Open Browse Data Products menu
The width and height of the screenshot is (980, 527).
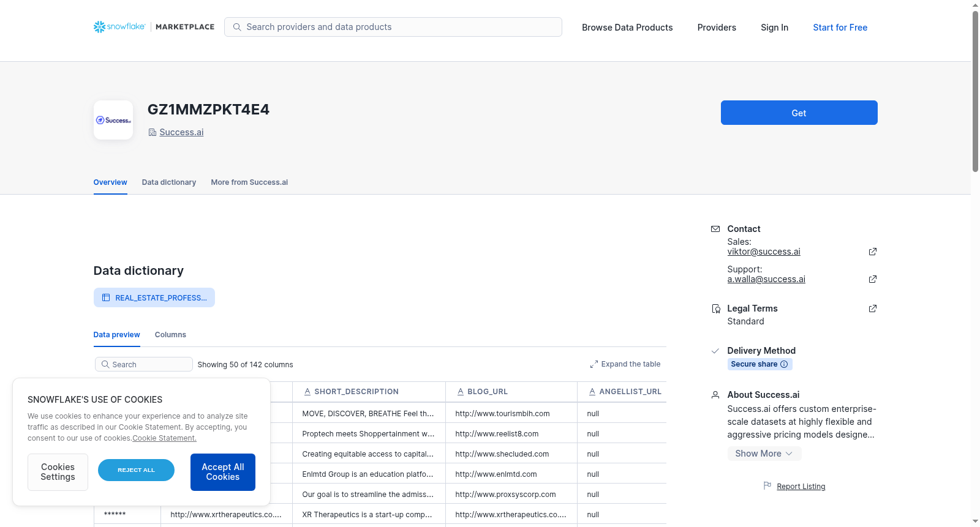pyautogui.click(x=627, y=28)
